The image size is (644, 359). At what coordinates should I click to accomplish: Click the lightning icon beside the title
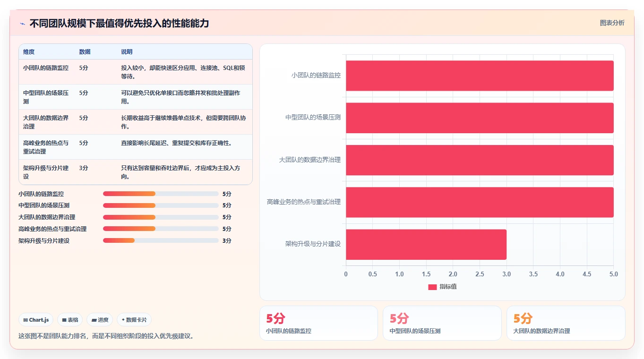pyautogui.click(x=22, y=24)
